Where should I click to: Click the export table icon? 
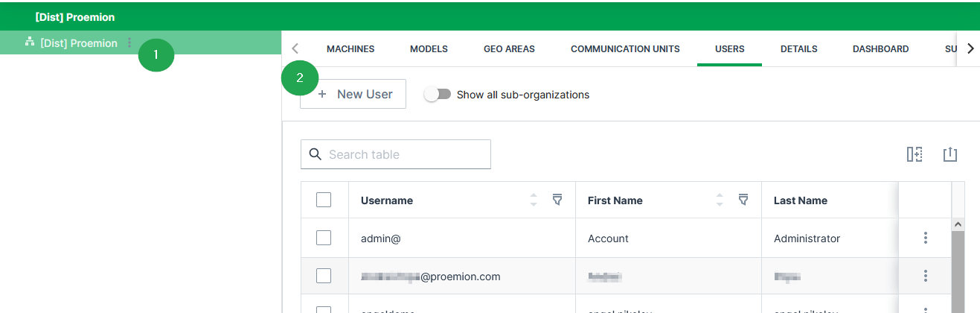[x=949, y=154]
